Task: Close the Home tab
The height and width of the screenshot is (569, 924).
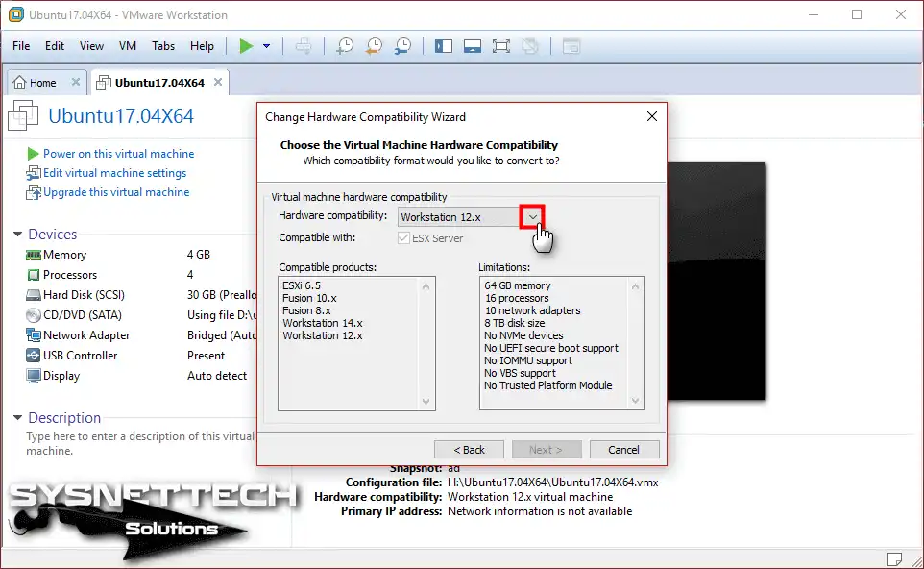Action: coord(76,82)
